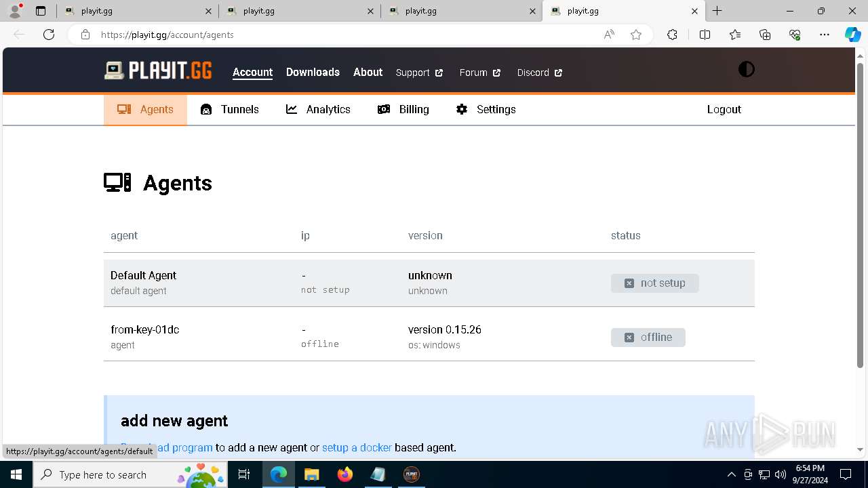Select the Agents tab
Screen dimensions: 868x488
(x=145, y=109)
